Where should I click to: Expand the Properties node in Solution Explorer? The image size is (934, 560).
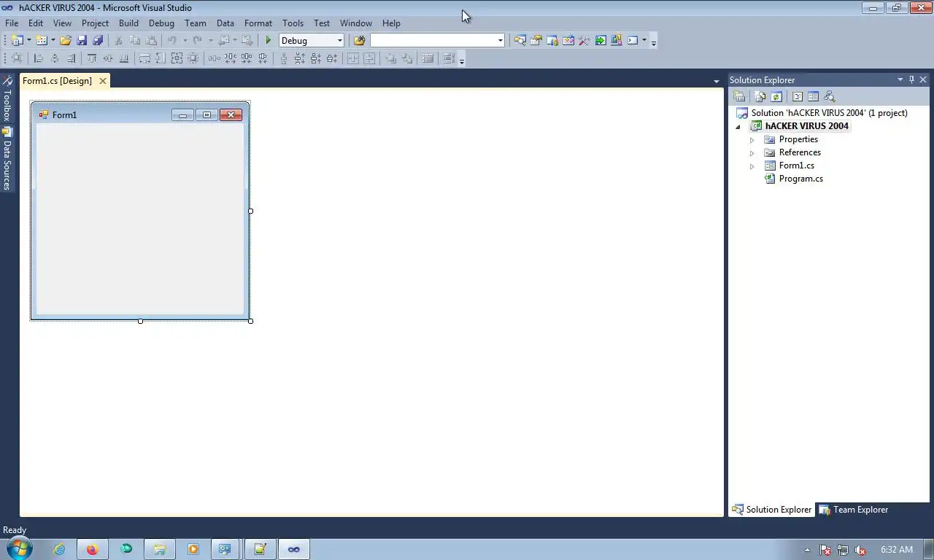(752, 139)
